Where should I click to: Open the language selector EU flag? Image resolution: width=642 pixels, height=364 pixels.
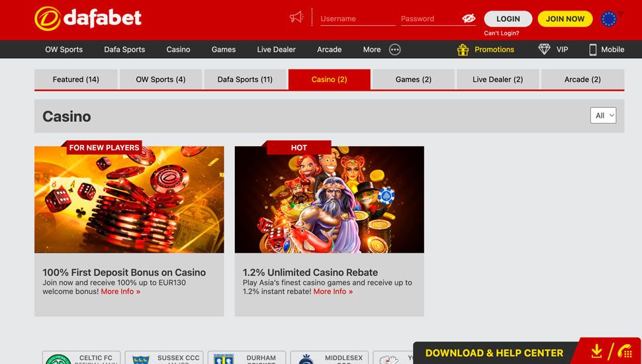pyautogui.click(x=609, y=19)
